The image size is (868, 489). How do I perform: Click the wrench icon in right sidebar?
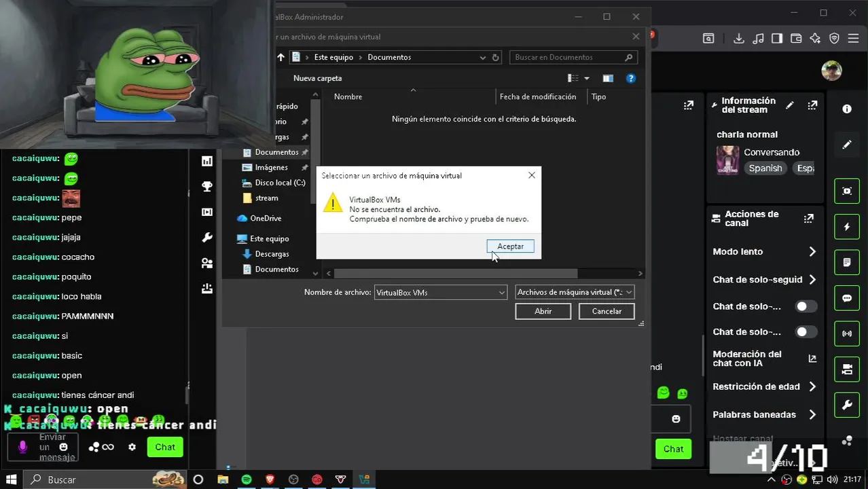point(847,405)
